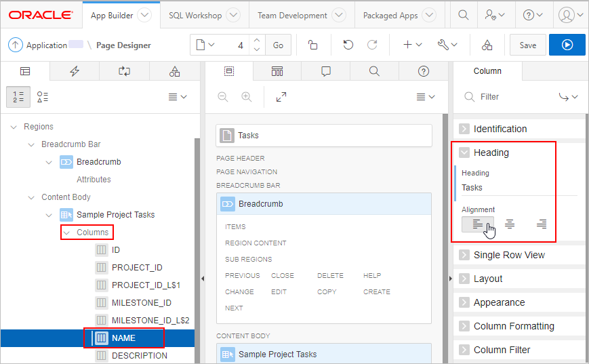Expand the layout pane to full size
The height and width of the screenshot is (364, 589).
point(281,97)
